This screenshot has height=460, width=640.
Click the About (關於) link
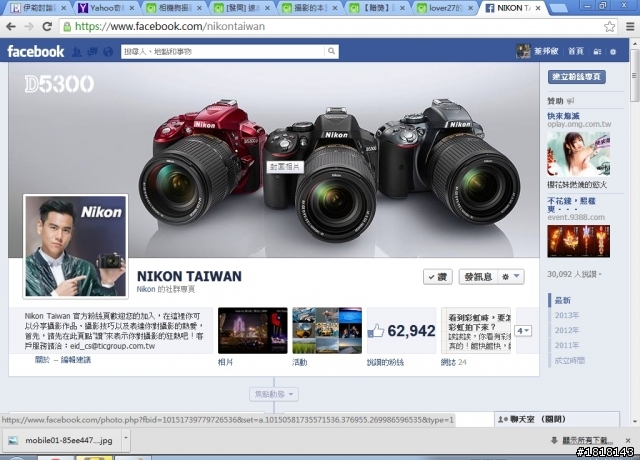click(x=42, y=360)
